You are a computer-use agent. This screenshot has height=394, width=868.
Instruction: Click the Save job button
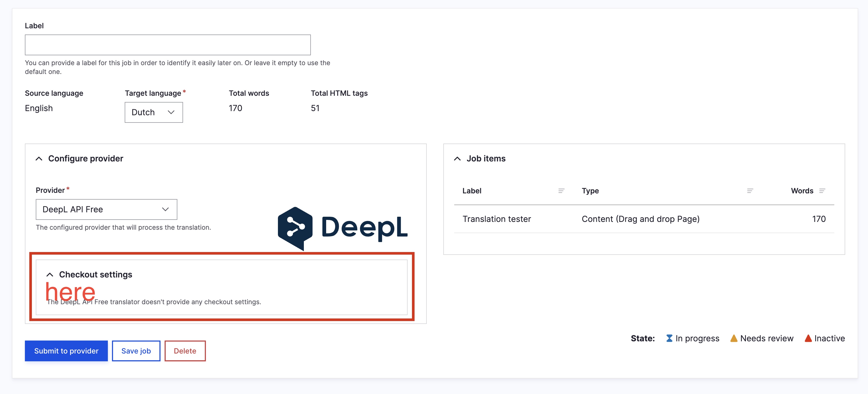(x=136, y=351)
